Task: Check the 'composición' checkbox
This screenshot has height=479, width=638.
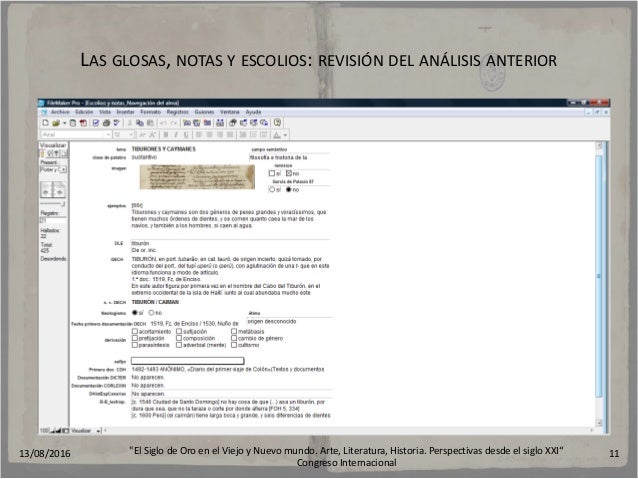Action: click(x=179, y=338)
